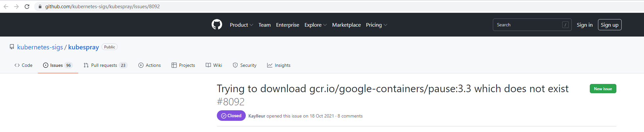
Task: Expand the Explore dropdown menu
Action: pyautogui.click(x=315, y=25)
